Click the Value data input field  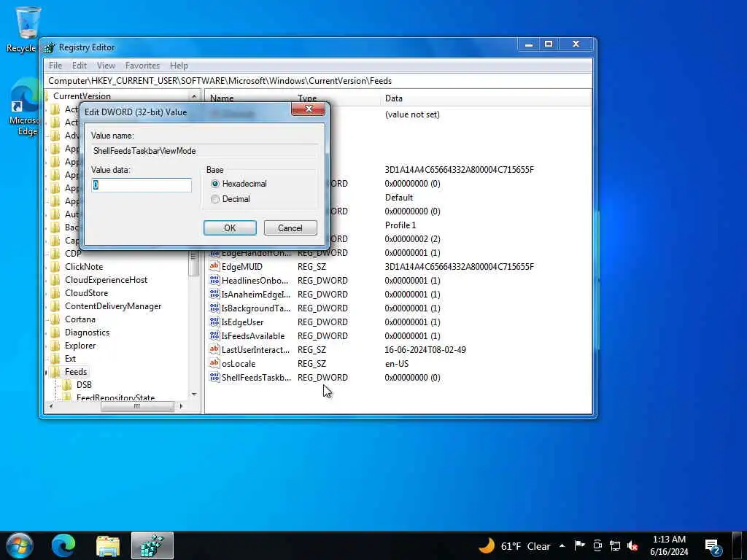[x=142, y=185]
